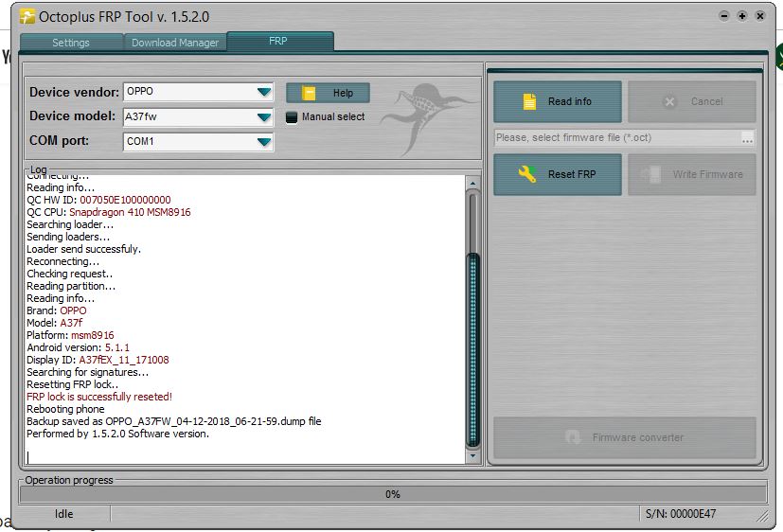Click Android version '5.1.1' in log

coord(116,347)
